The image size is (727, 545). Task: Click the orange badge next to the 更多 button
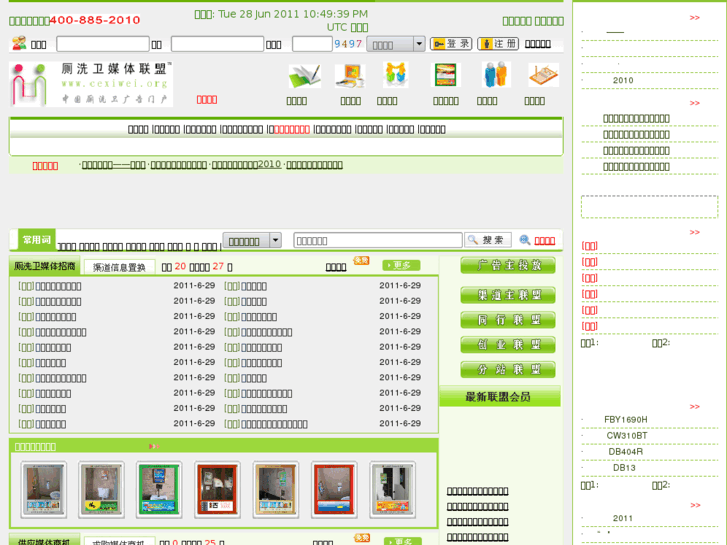click(x=361, y=261)
